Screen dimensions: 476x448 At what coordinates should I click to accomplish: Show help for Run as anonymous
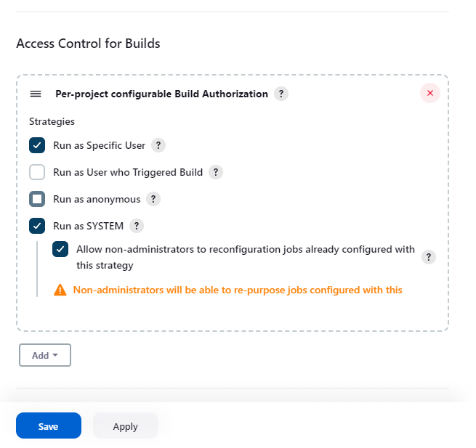tap(153, 199)
